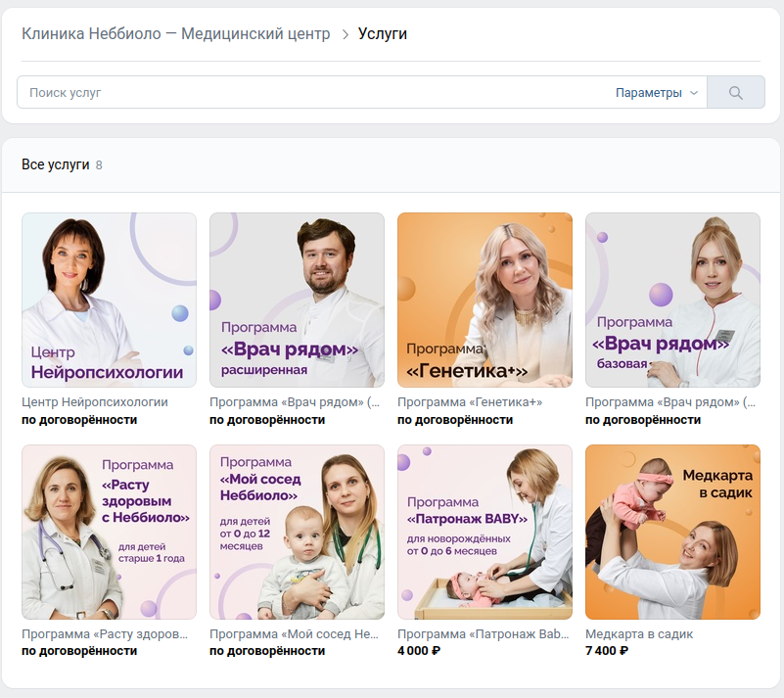Open the «Генетика+» program thumbnail
The height and width of the screenshot is (698, 784).
click(485, 300)
